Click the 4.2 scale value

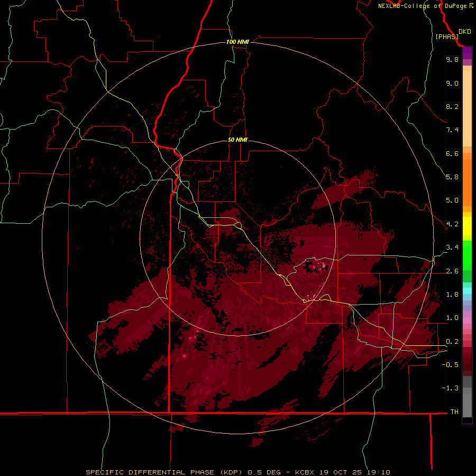click(x=452, y=224)
